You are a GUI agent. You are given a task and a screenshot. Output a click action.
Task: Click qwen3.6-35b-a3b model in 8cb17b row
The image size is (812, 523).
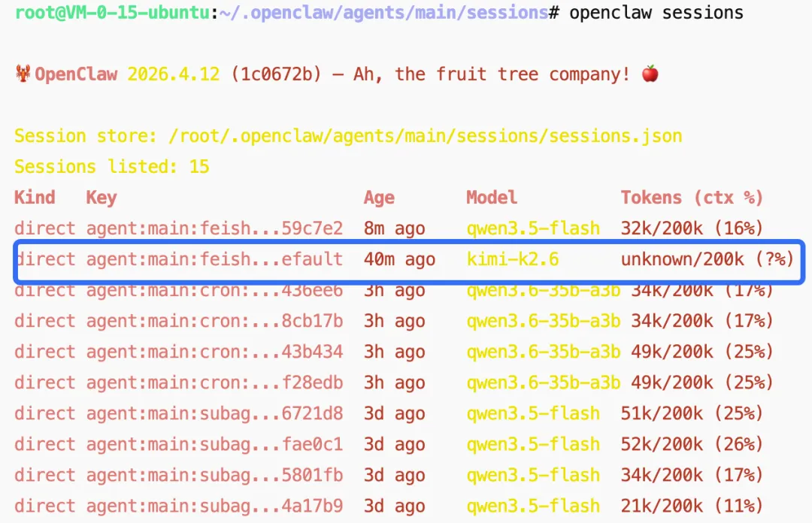coord(544,321)
